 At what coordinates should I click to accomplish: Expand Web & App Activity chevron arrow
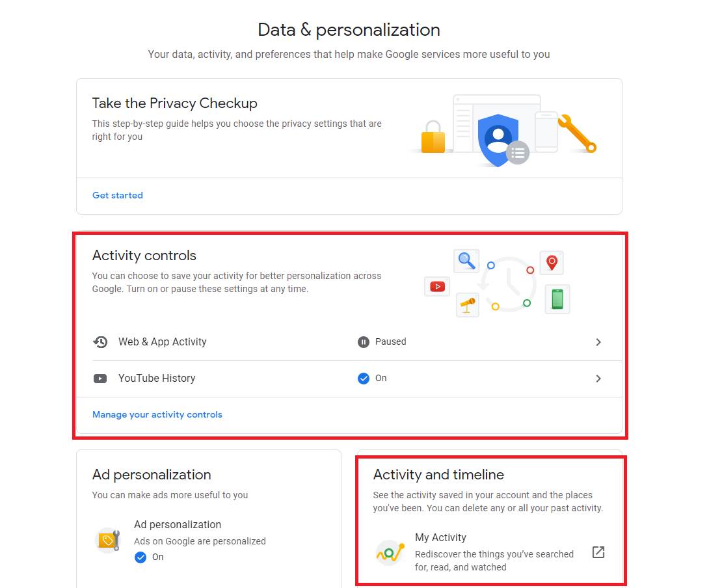tap(598, 342)
